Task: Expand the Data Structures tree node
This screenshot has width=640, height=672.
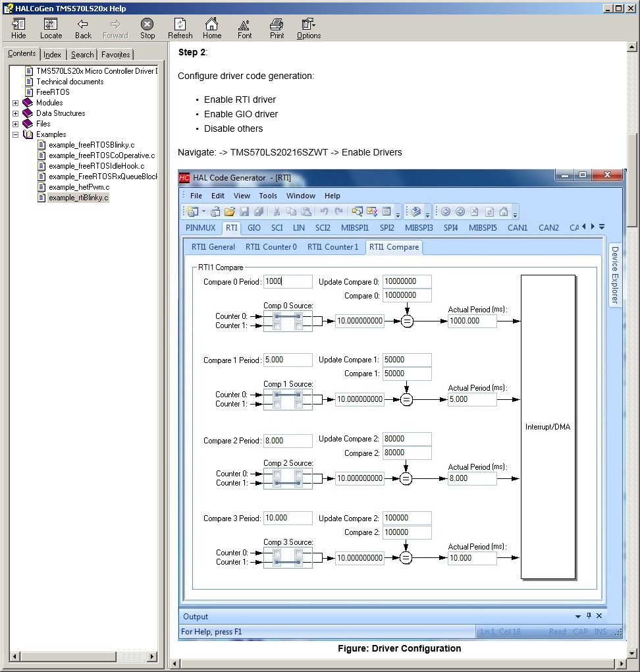Action: pos(15,113)
